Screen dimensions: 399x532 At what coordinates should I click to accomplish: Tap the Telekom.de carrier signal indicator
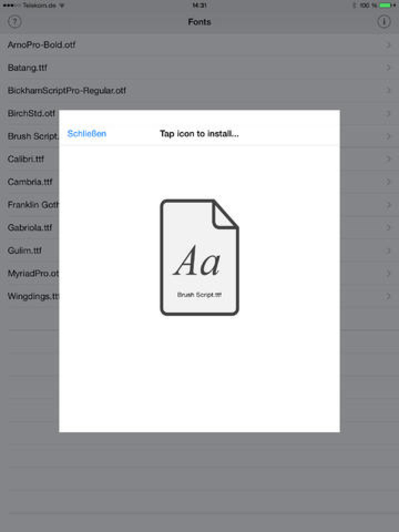click(33, 5)
